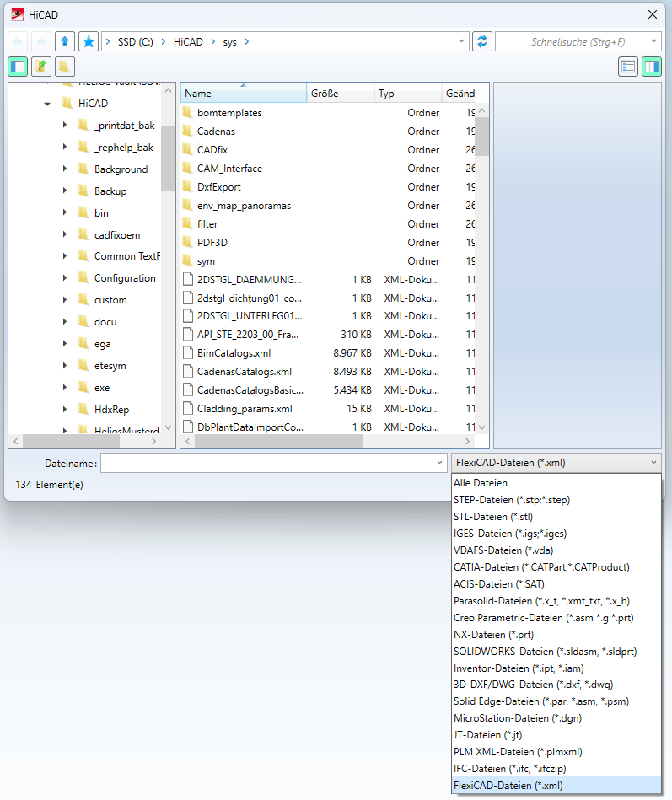Go back to previous folder
Viewport: 672px width, 800px height.
(18, 41)
